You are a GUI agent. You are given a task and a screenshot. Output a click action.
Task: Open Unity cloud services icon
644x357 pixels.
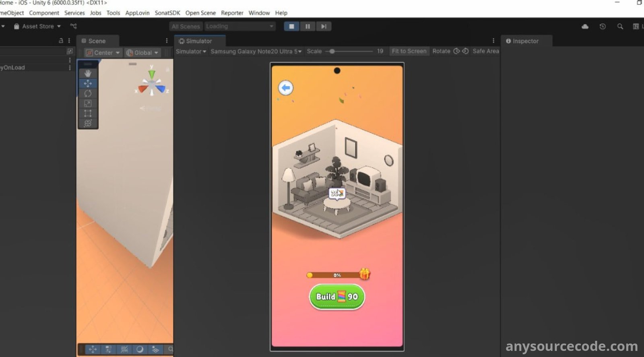click(585, 27)
